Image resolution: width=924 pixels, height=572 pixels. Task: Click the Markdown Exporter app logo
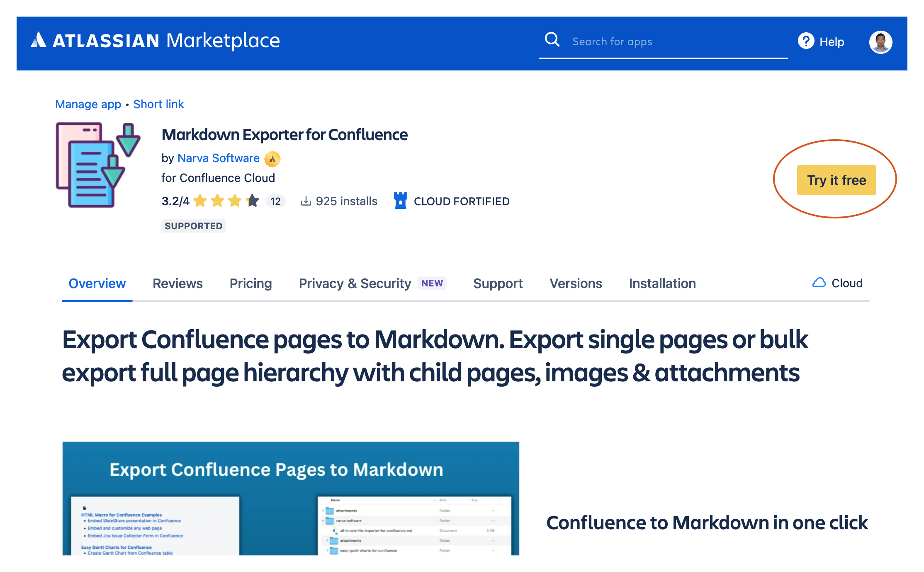(98, 165)
